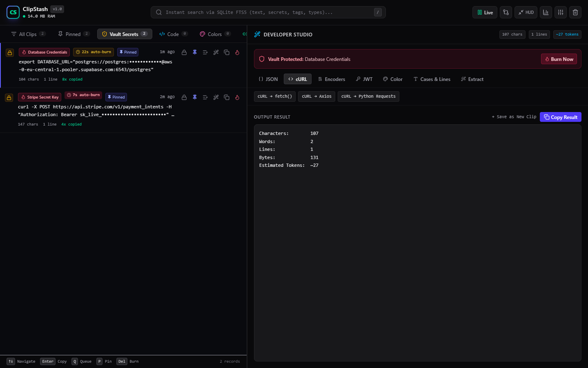This screenshot has width=588, height=368.
Task: Click the lock icon on Stripe Secret Key clip
Action: point(184,97)
